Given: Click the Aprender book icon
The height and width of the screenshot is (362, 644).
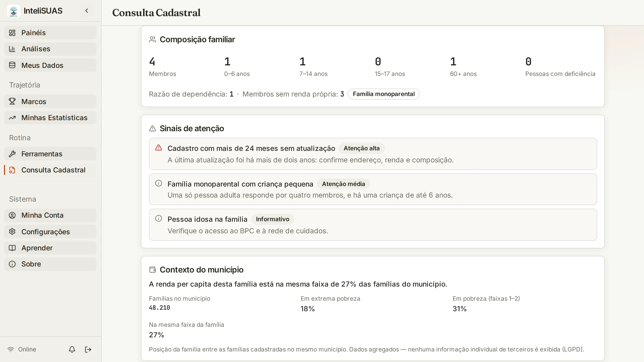Looking at the screenshot, I should click(x=12, y=248).
